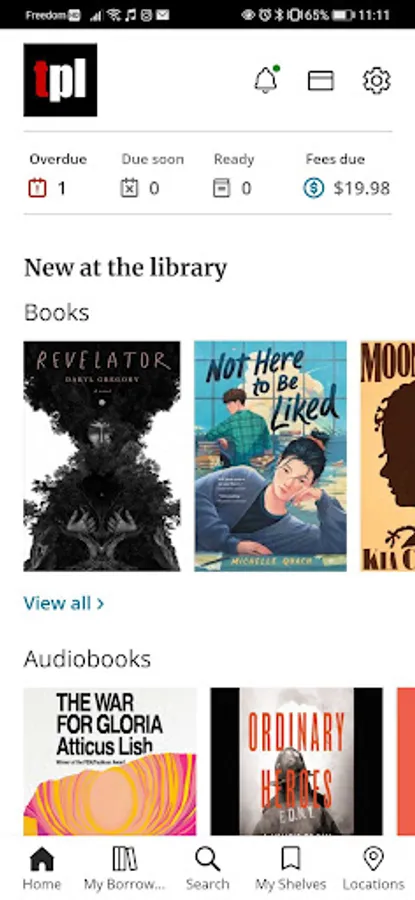Open settings gear icon
This screenshot has width=415, height=900.
[377, 80]
